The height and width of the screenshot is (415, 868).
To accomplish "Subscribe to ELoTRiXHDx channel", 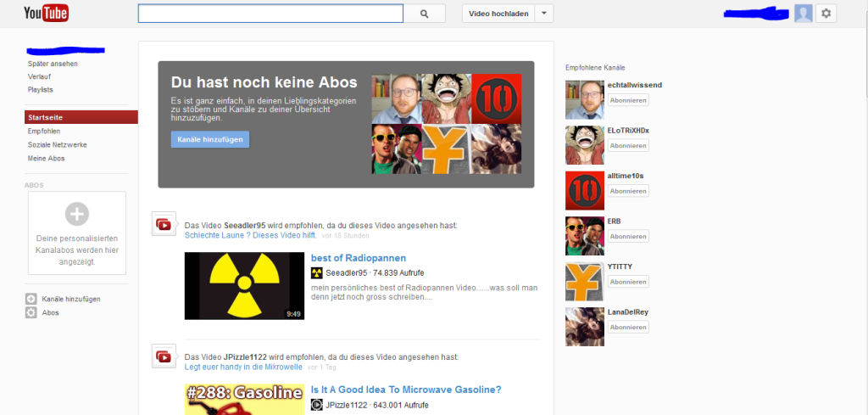I will tap(628, 145).
